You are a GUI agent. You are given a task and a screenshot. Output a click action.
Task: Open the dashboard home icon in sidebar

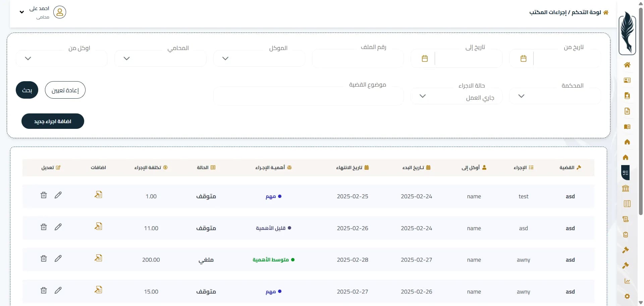tap(627, 65)
